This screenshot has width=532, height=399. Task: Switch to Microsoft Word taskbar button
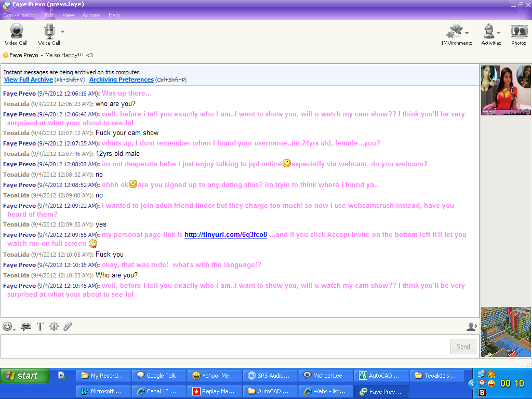click(x=103, y=391)
